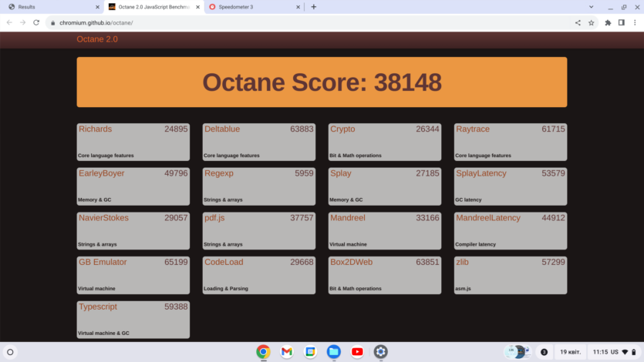The image size is (644, 362).
Task: Open the Raytrace benchmark link
Action: click(473, 129)
